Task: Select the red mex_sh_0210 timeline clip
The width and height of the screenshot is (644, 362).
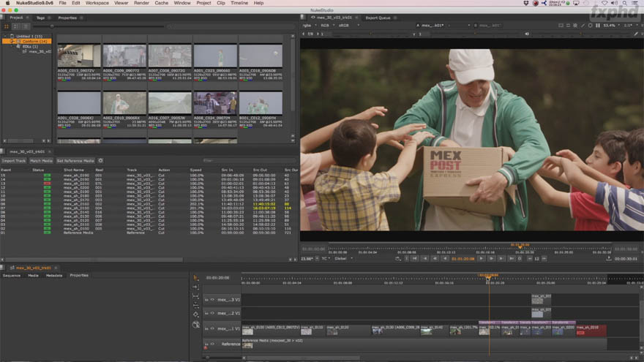Action: pos(591,330)
